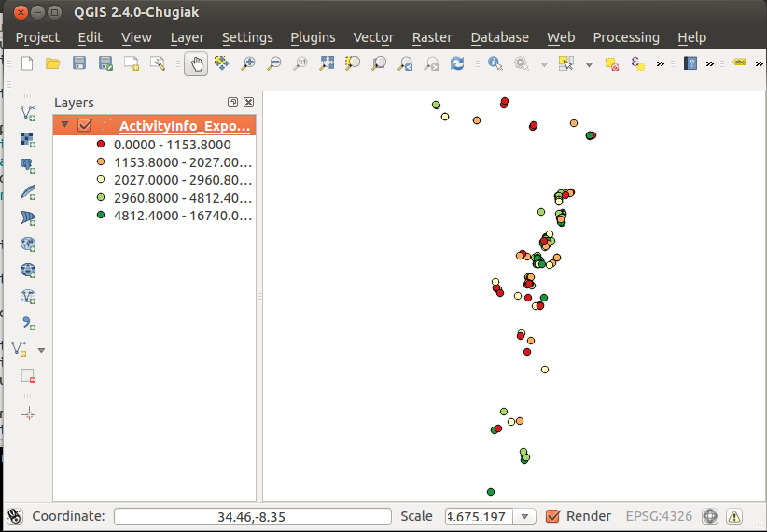Open the Scale dropdown list
The height and width of the screenshot is (532, 767).
tap(525, 516)
